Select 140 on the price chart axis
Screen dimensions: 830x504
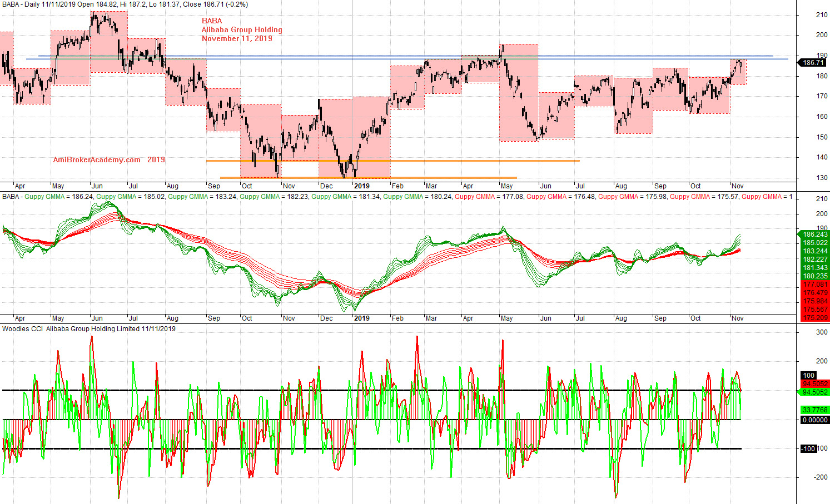coord(821,157)
